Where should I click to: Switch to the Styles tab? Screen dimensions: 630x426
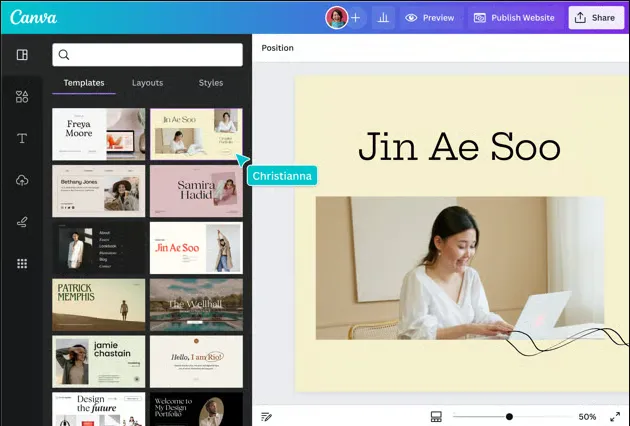coord(211,83)
